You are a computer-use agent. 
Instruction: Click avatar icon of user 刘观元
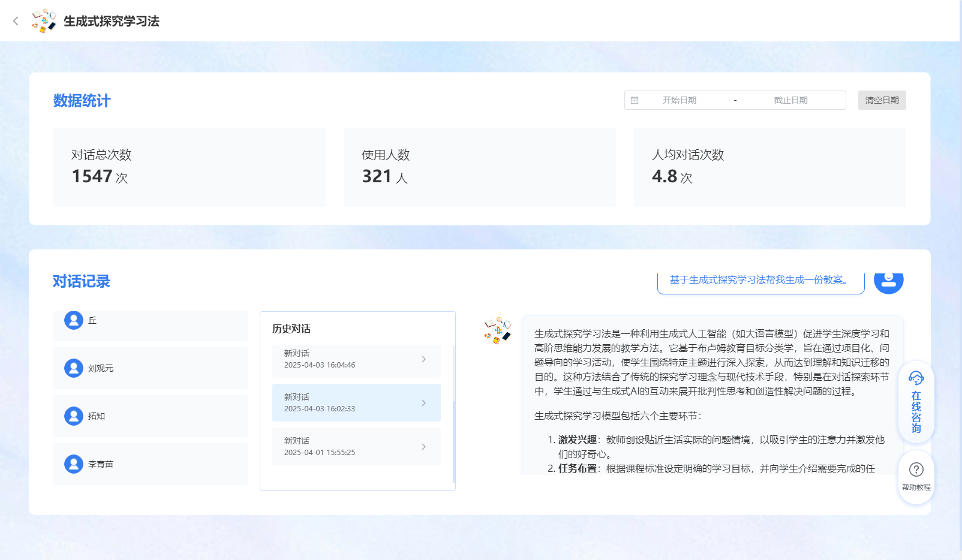[74, 368]
